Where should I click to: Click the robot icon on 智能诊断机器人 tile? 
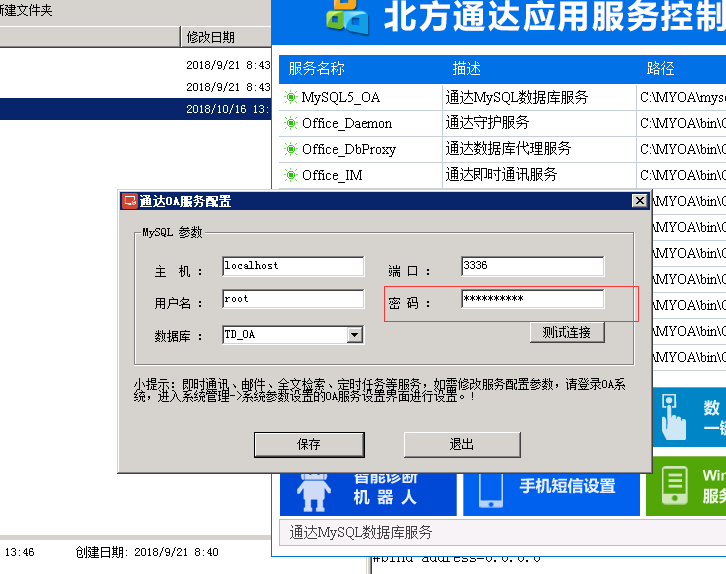pos(314,493)
